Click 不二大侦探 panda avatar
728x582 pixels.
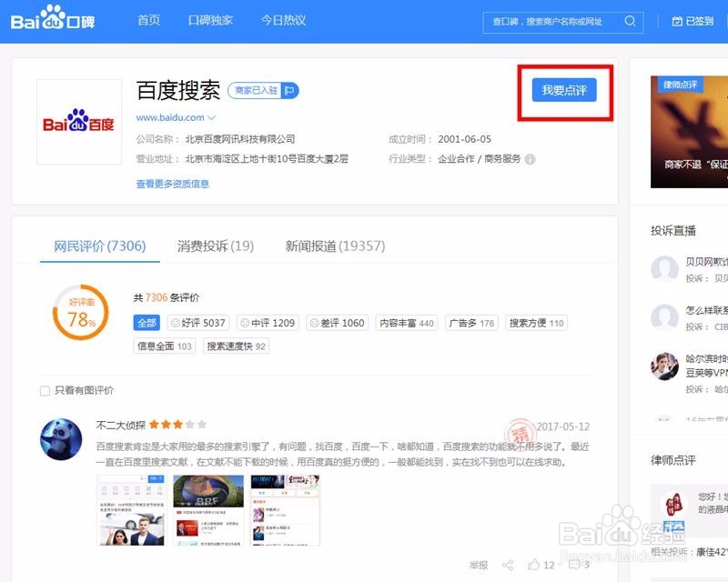[61, 439]
